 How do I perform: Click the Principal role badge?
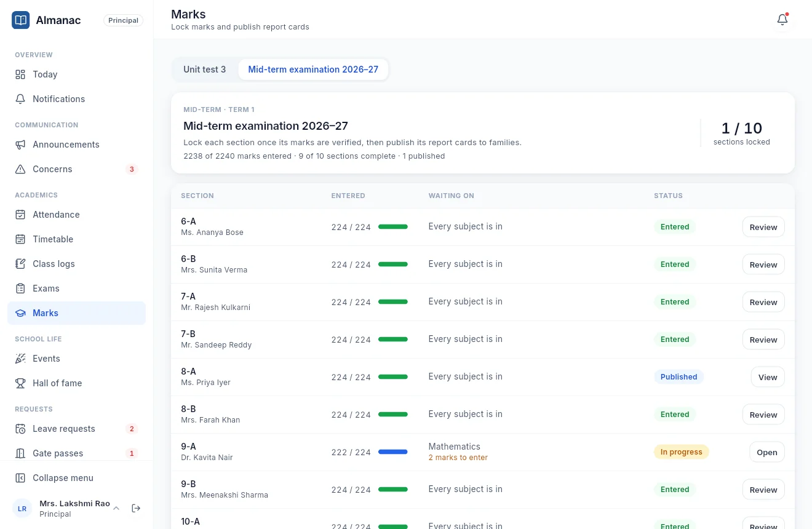[123, 20]
